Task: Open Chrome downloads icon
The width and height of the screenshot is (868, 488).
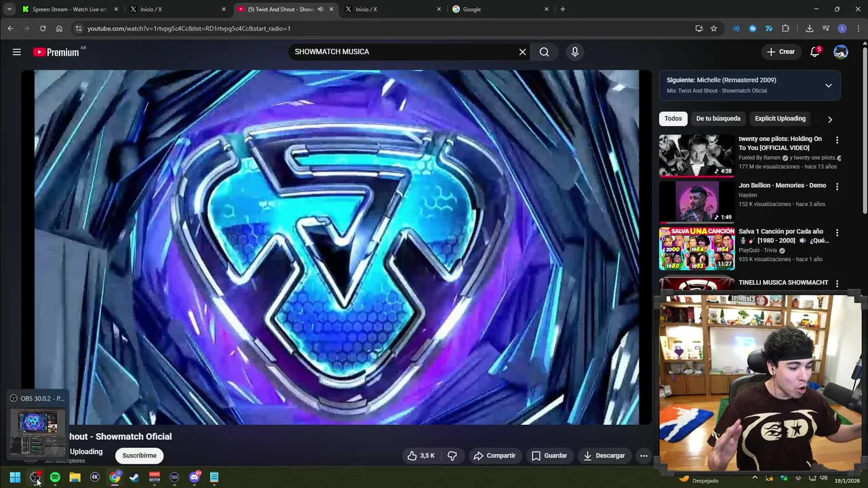Action: pos(809,28)
